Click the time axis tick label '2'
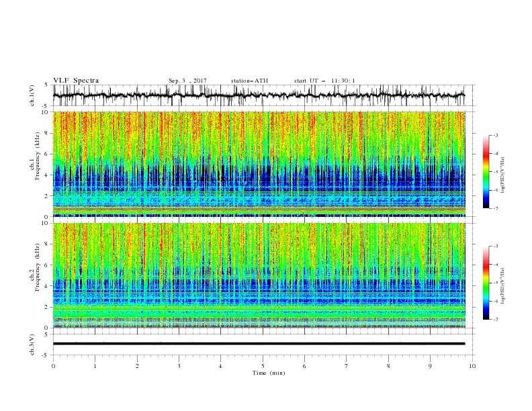 [137, 366]
